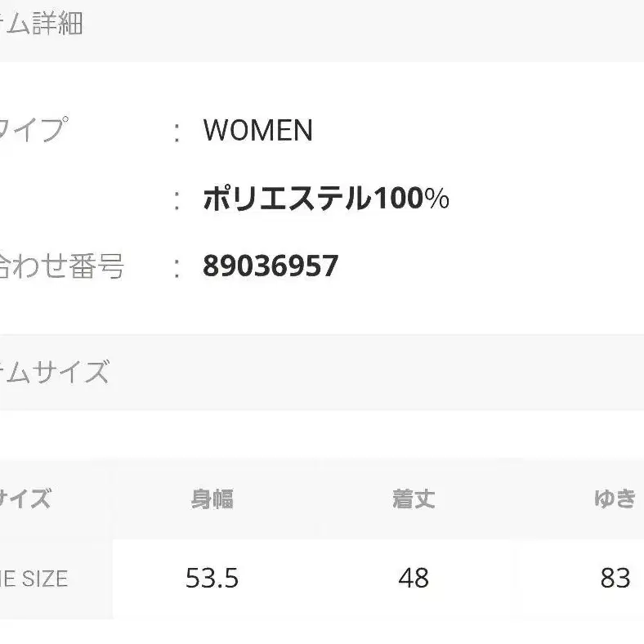Click the inquiry number 89036957

[270, 266]
